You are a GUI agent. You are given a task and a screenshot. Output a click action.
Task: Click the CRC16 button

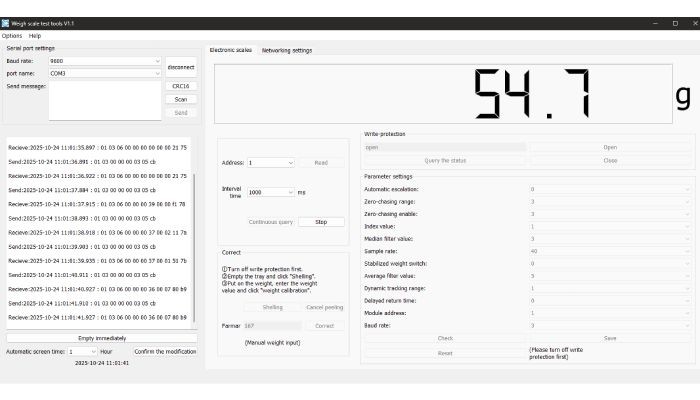tap(181, 86)
